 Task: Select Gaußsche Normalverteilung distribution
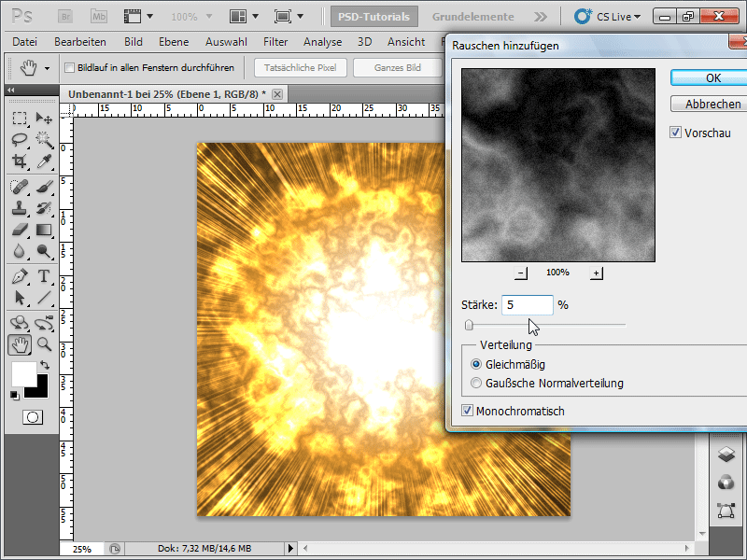(x=476, y=383)
